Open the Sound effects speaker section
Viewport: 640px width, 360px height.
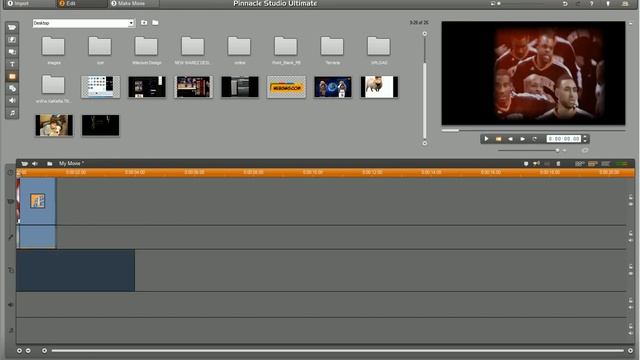[12, 100]
